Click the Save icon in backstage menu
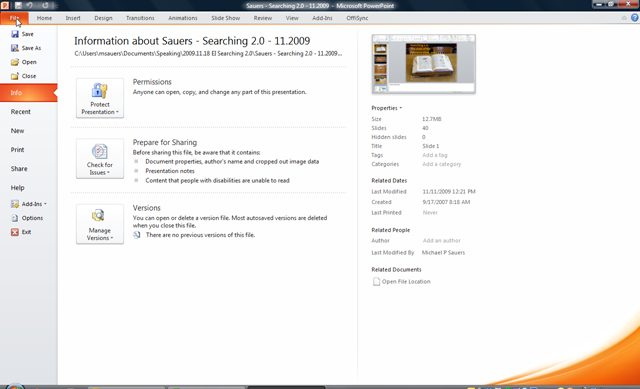Screen dimensions: 640x389 (15, 34)
